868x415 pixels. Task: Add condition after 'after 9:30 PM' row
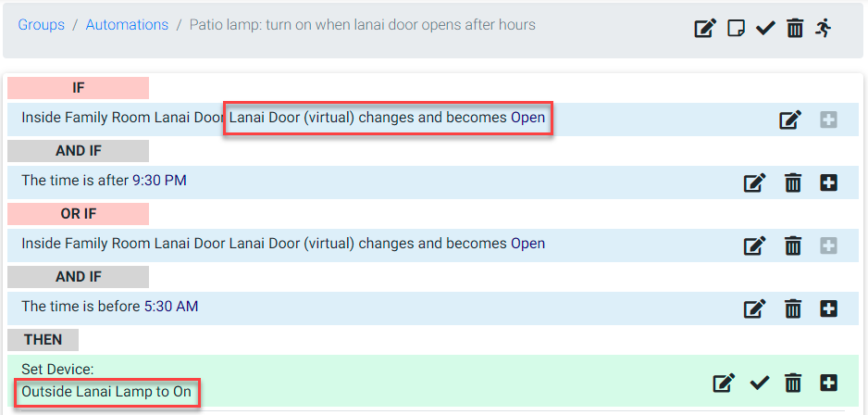point(828,182)
